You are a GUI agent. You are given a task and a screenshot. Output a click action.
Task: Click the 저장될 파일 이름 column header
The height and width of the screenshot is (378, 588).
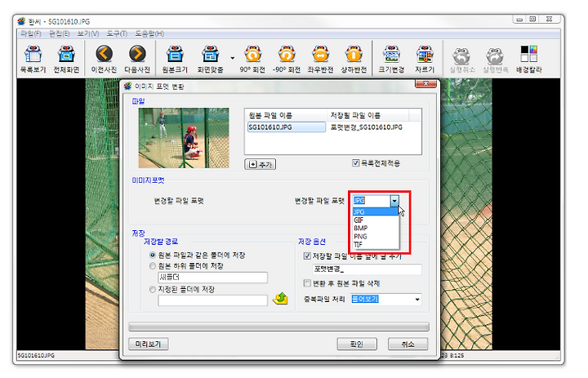click(367, 115)
